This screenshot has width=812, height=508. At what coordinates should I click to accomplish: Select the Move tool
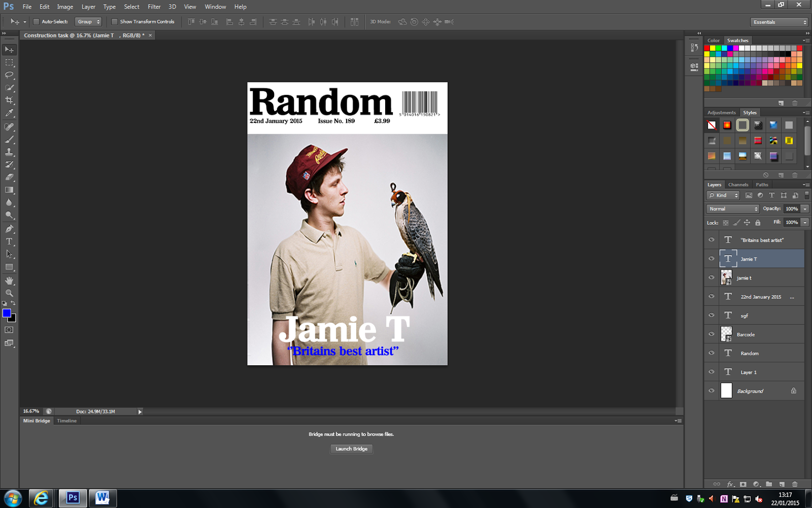[9, 50]
